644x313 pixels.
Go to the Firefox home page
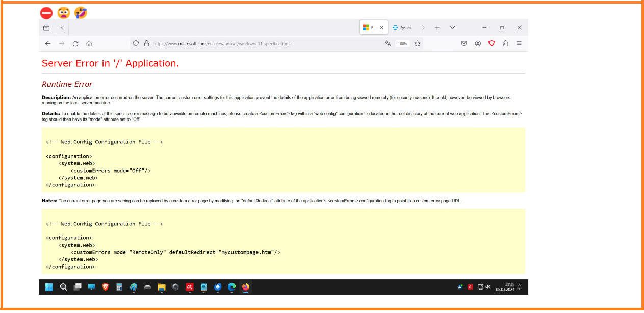89,44
